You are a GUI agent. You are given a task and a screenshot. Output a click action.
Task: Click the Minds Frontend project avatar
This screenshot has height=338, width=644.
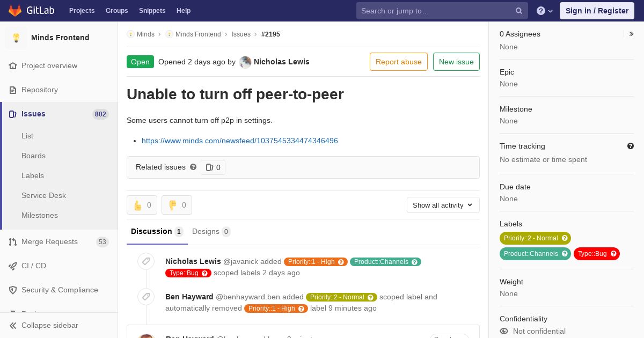[16, 38]
